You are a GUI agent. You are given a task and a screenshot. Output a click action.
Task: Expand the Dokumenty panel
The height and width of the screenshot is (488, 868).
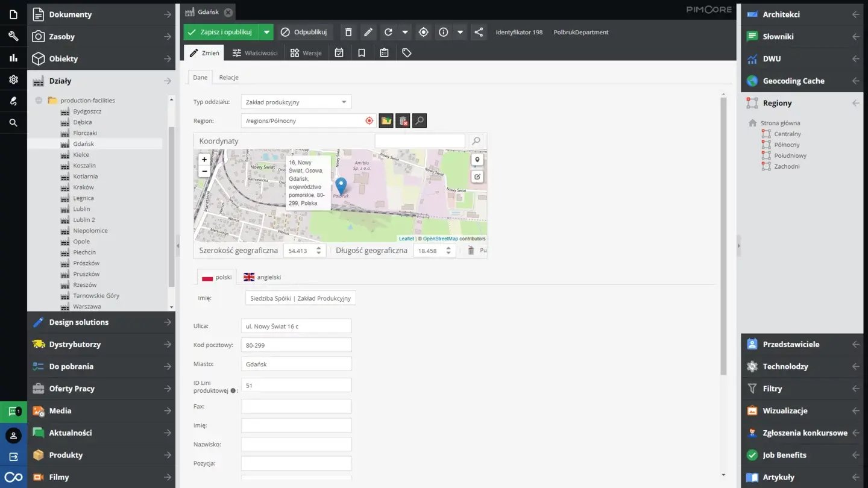click(x=101, y=14)
